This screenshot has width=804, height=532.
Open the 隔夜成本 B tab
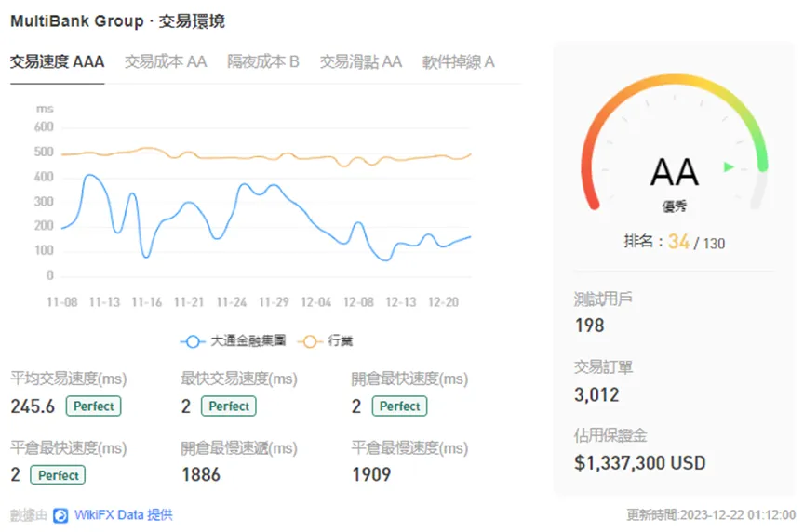point(263,62)
